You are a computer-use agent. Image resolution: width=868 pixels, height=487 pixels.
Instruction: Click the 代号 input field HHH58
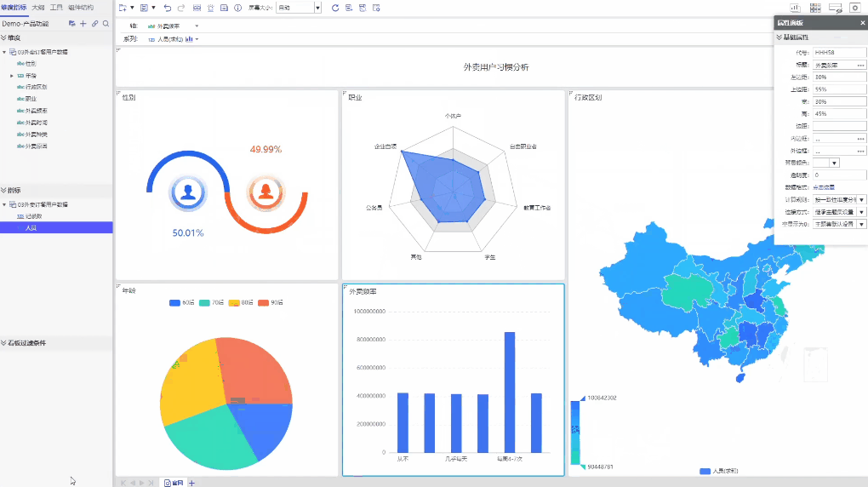pos(839,53)
